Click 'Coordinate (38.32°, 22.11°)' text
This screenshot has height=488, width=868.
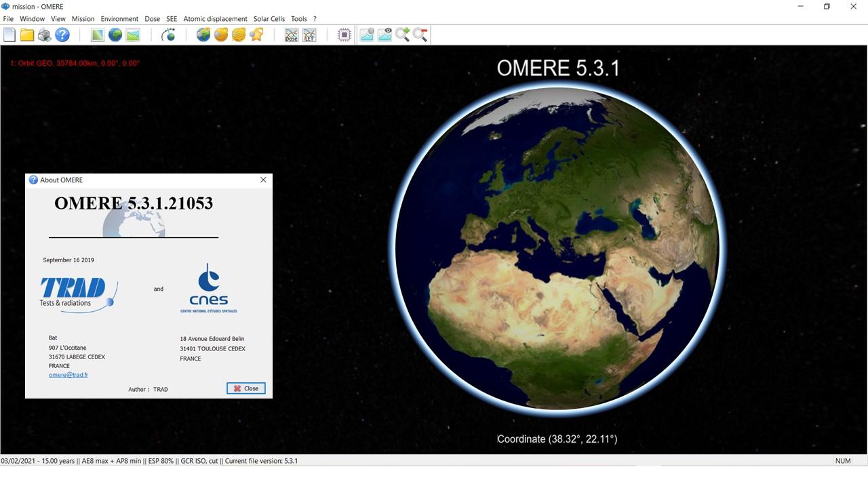click(557, 439)
